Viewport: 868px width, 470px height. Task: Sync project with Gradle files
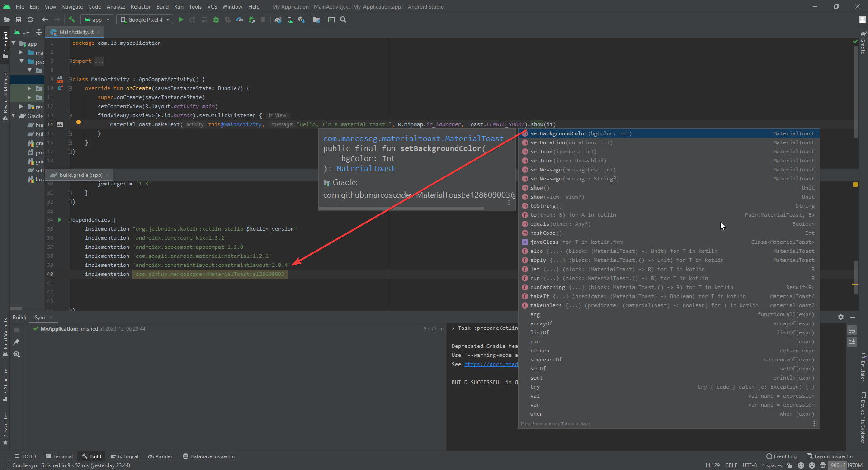click(x=278, y=19)
